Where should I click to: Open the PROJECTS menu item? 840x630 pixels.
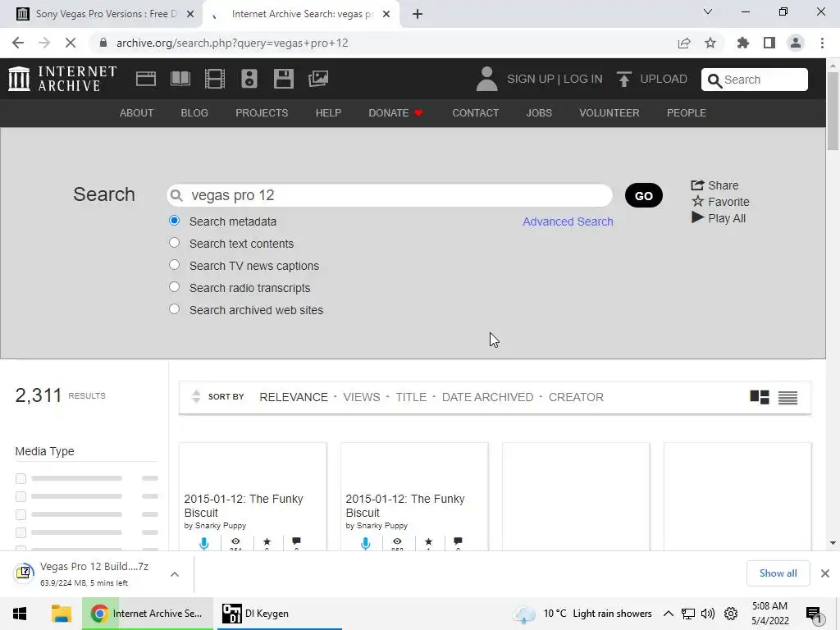[262, 113]
